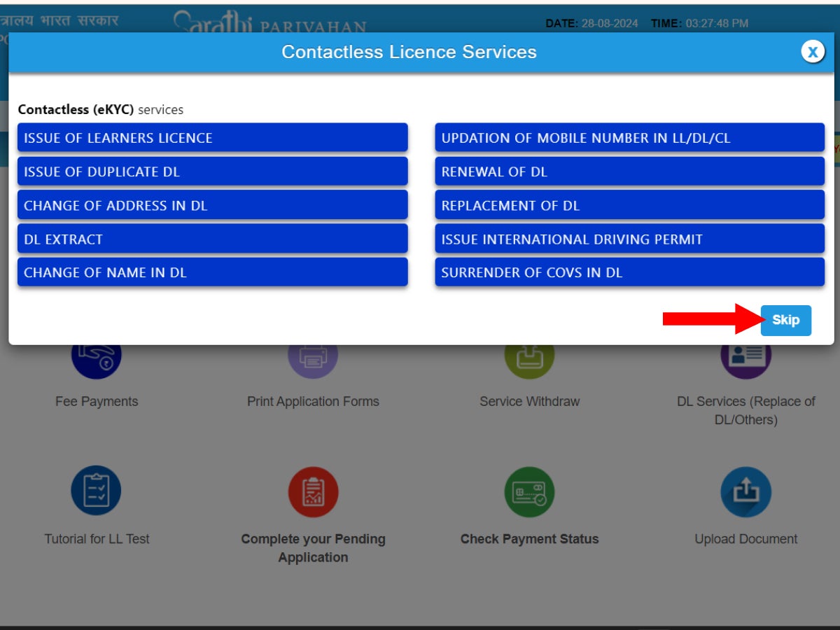
Task: Open CHANGE OF ADDRESS IN DL service
Action: 212,204
